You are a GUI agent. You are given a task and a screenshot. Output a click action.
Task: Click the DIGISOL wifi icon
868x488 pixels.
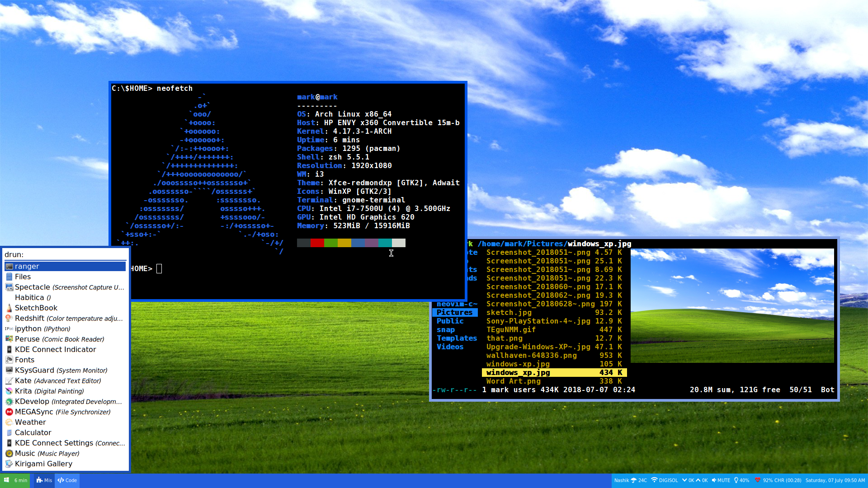(654, 480)
